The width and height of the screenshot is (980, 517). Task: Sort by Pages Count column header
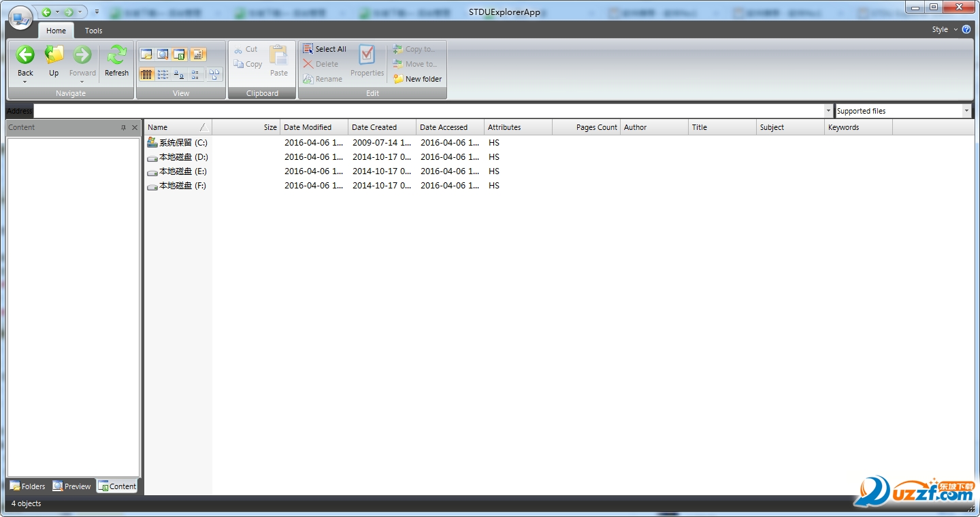[587, 127]
